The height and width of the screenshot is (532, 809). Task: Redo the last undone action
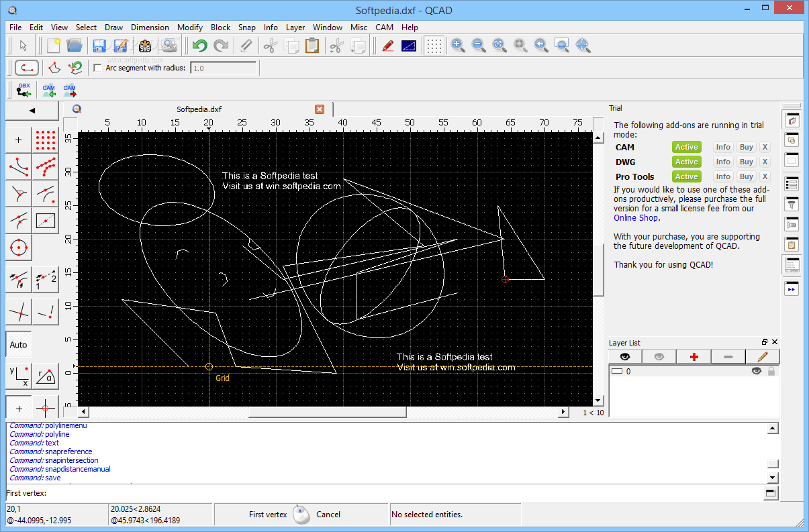[x=221, y=46]
